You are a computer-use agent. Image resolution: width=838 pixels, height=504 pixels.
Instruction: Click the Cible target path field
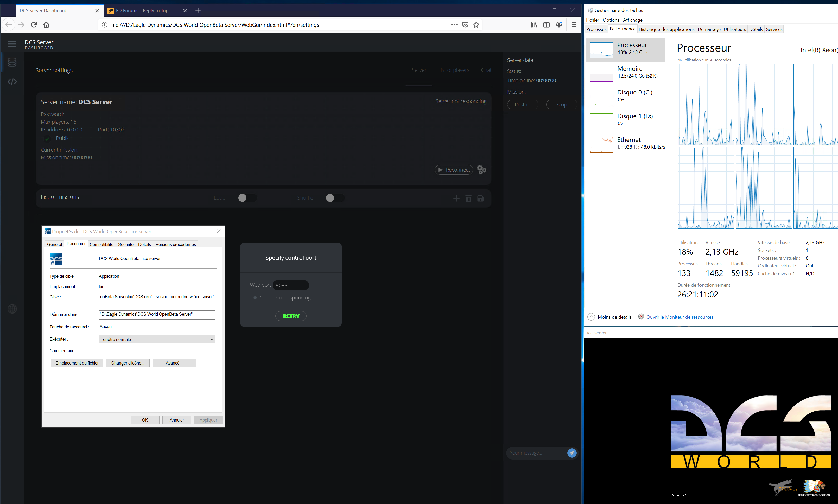click(x=157, y=297)
